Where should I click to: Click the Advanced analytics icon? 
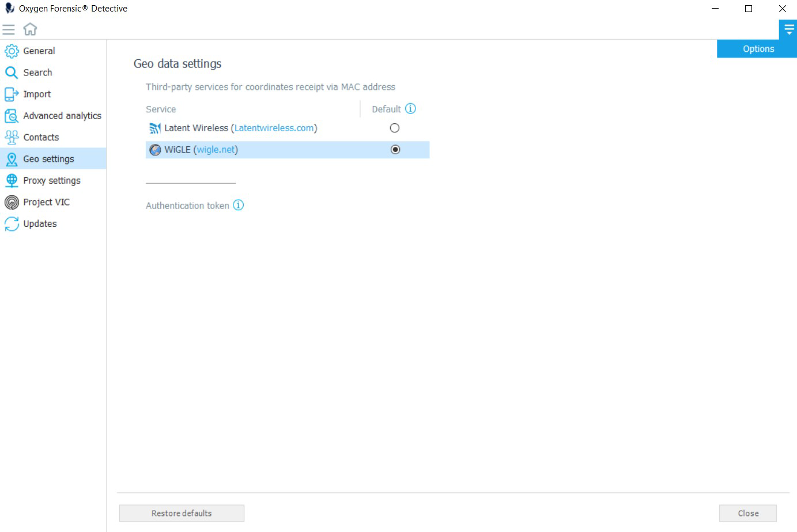point(12,116)
